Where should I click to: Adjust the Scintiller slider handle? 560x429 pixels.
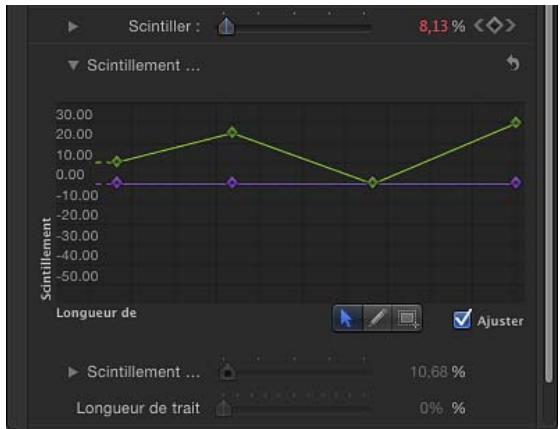point(226,27)
